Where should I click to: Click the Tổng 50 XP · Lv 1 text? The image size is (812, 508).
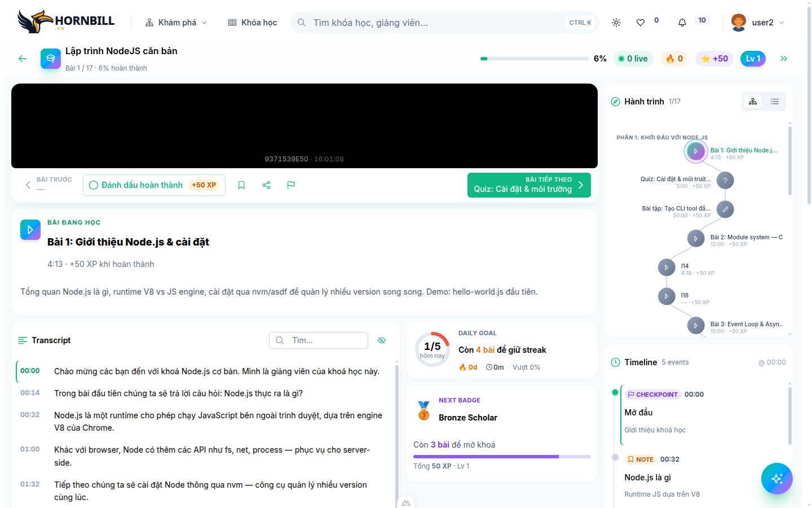point(442,466)
